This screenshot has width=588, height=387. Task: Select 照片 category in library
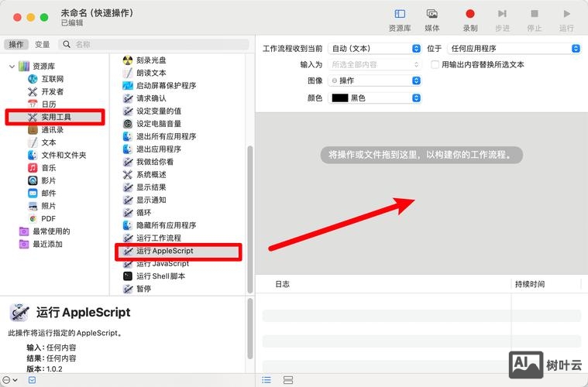click(x=42, y=206)
